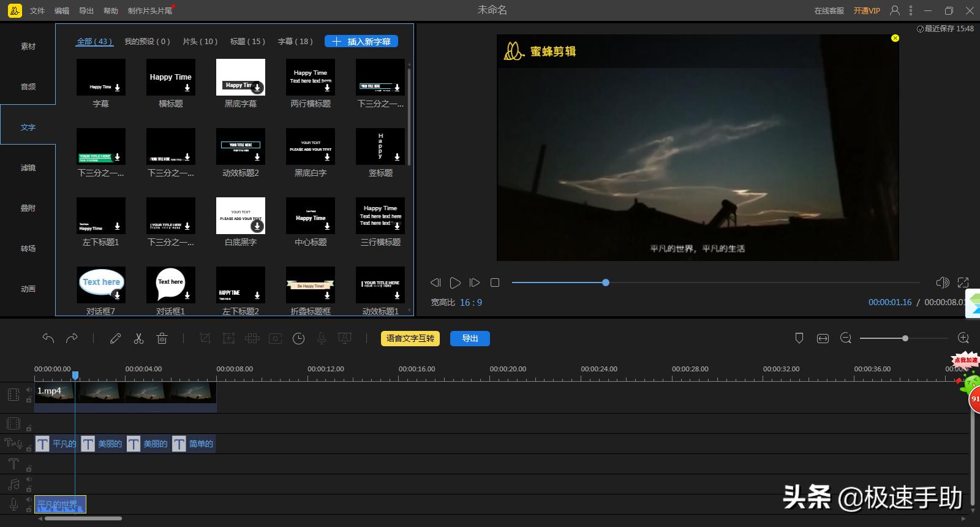This screenshot has height=527, width=980.
Task: Open the 文件 menu
Action: pos(37,11)
